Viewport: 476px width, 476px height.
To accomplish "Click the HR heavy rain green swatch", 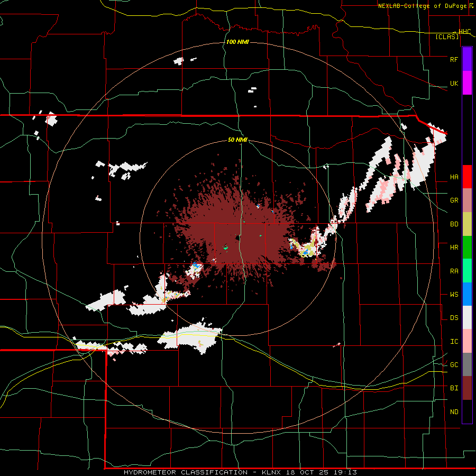I will pyautogui.click(x=467, y=248).
